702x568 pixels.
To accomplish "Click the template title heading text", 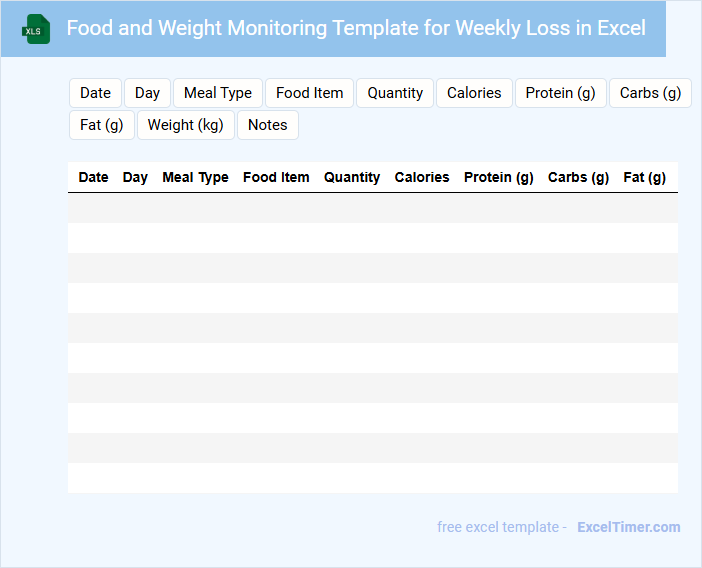I will click(356, 28).
